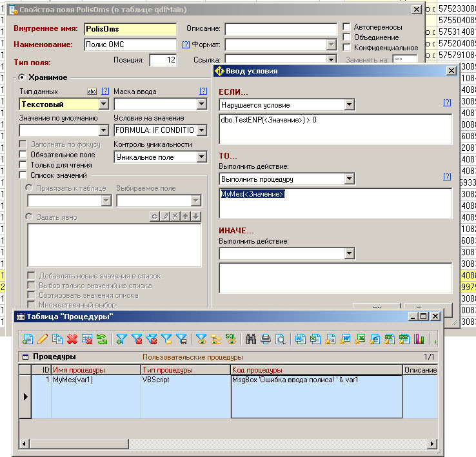Check the Конфиденциальное option
This screenshot has height=457, width=476.
point(346,47)
